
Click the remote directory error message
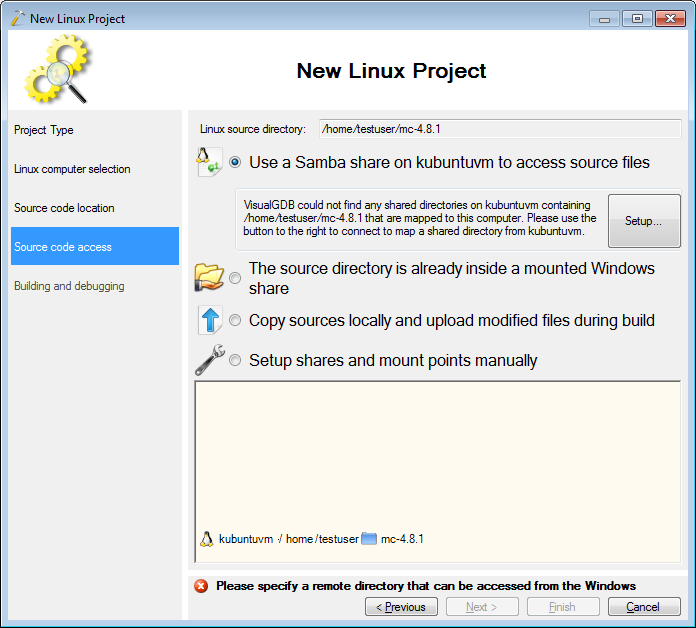tap(426, 586)
